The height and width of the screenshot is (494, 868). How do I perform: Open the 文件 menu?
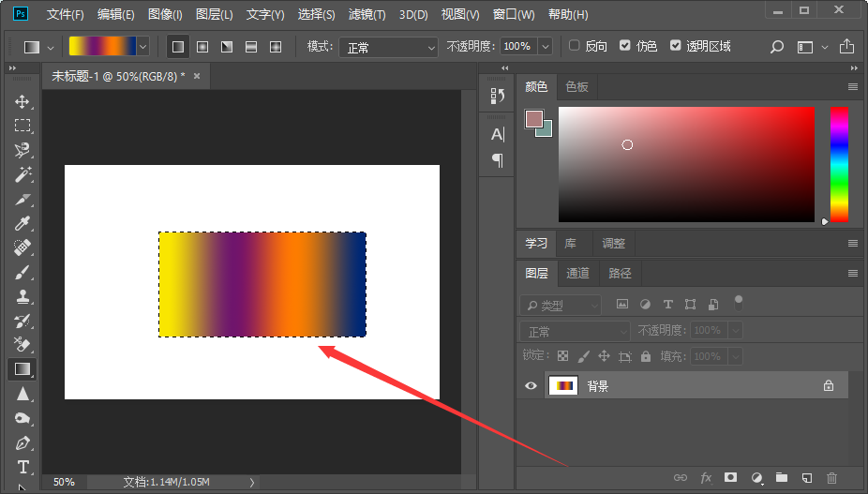click(x=65, y=14)
